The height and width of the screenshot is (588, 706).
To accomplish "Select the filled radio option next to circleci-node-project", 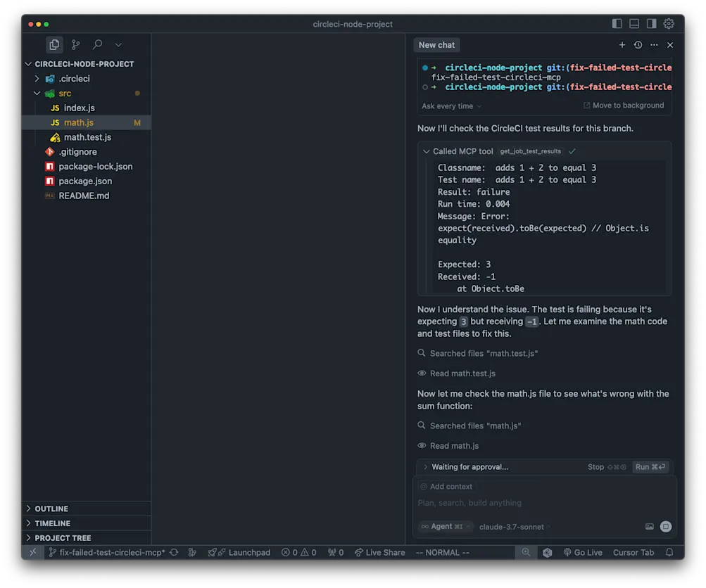I will (x=423, y=68).
